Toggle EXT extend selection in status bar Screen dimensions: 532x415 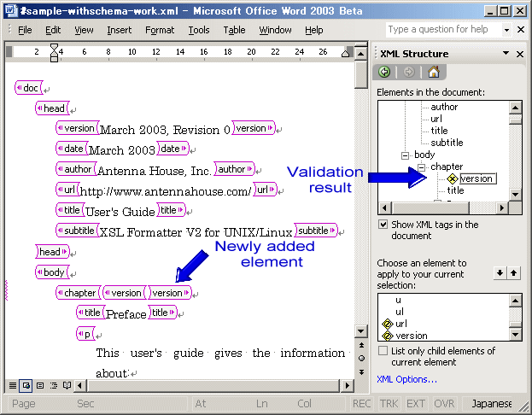(416, 403)
